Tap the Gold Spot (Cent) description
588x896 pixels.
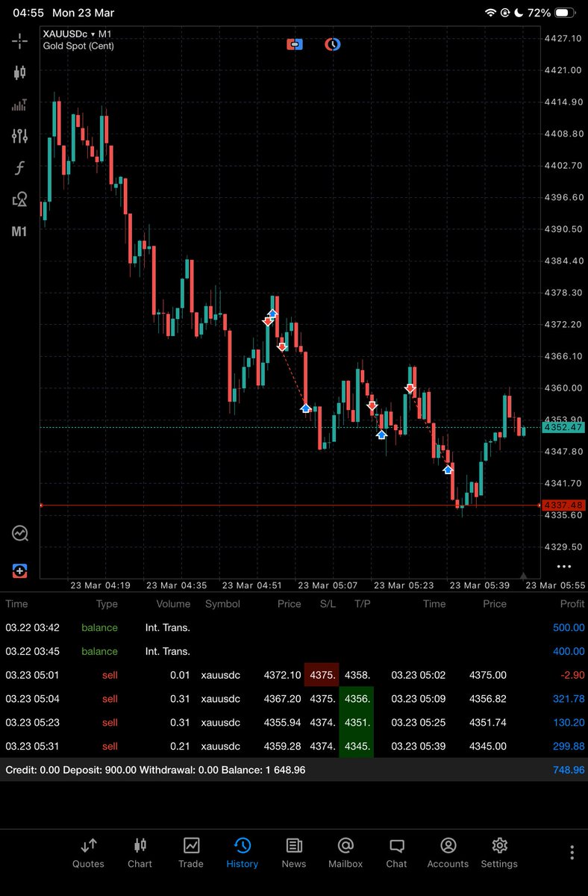coord(78,46)
